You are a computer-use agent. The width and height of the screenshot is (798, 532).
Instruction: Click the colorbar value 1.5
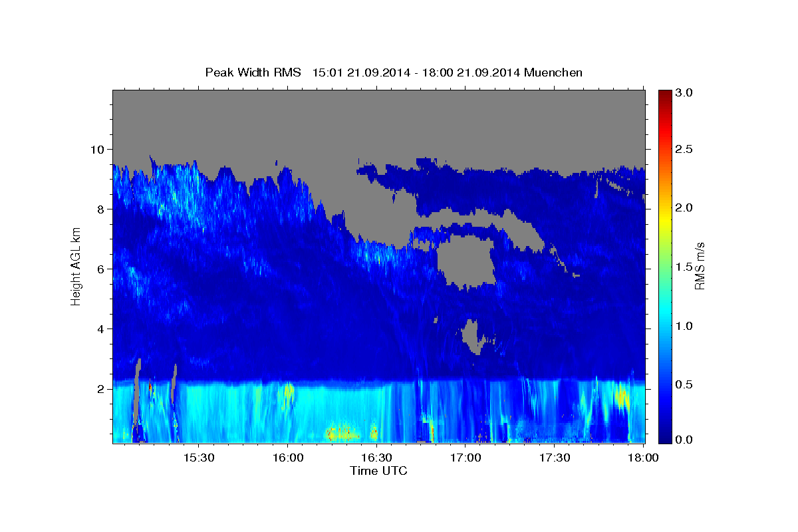pos(684,266)
